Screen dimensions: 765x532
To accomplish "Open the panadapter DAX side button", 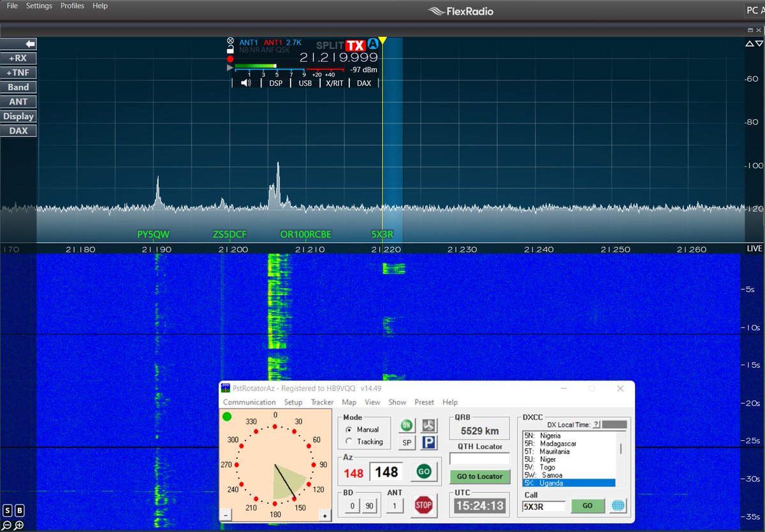I will click(18, 131).
